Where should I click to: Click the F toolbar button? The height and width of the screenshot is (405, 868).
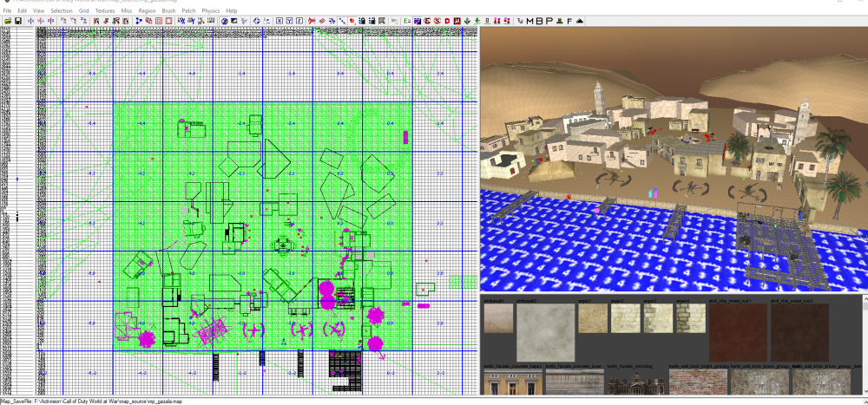click(569, 18)
